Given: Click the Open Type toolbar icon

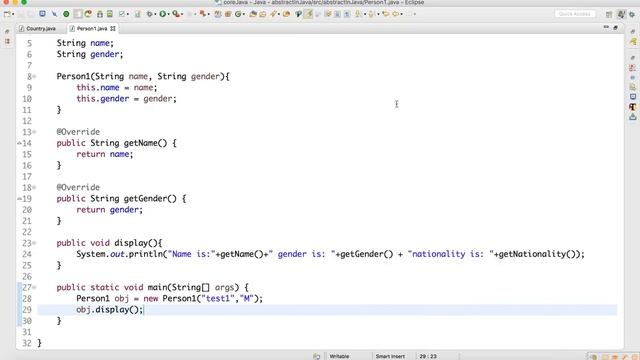Looking at the screenshot, I should pyautogui.click(x=253, y=14).
